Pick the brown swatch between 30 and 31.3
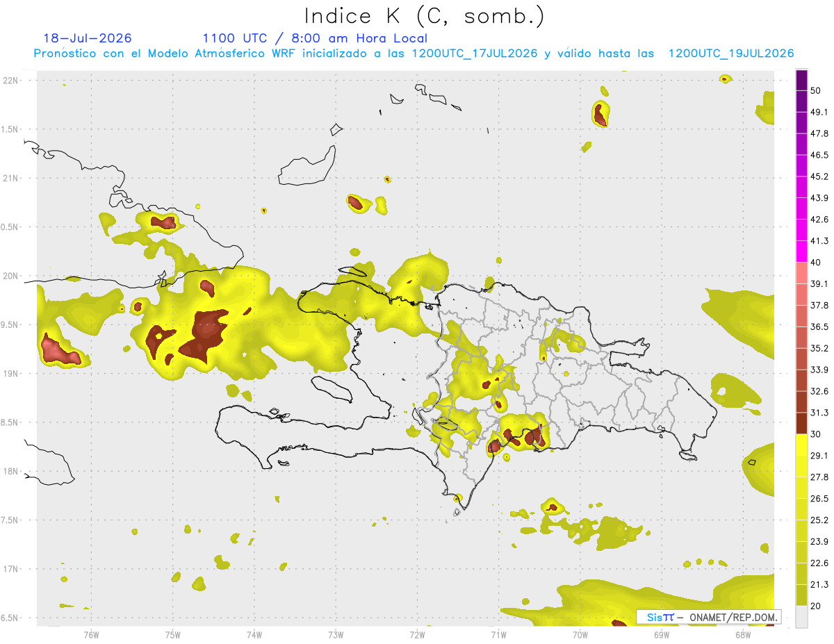Image resolution: width=834 pixels, height=644 pixels. click(x=801, y=423)
